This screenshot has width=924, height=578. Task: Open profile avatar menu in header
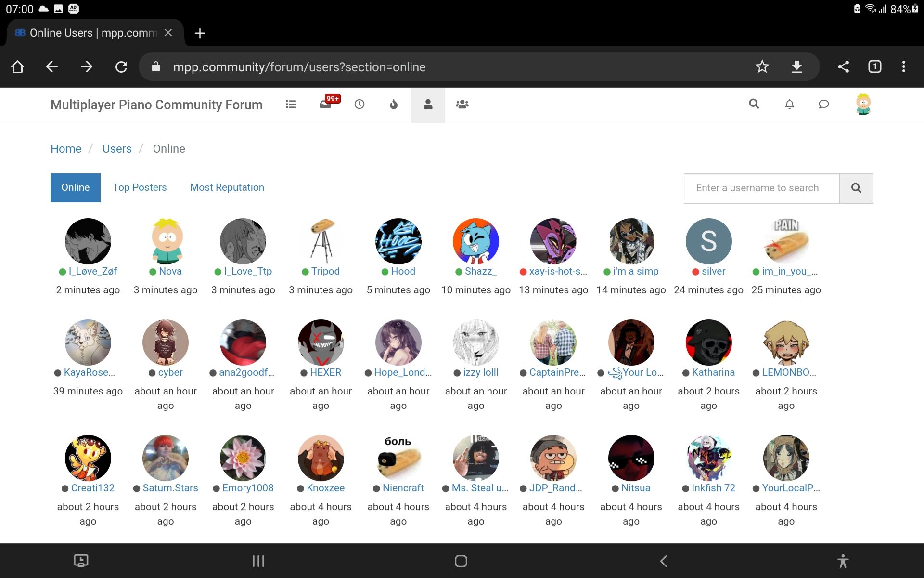863,104
